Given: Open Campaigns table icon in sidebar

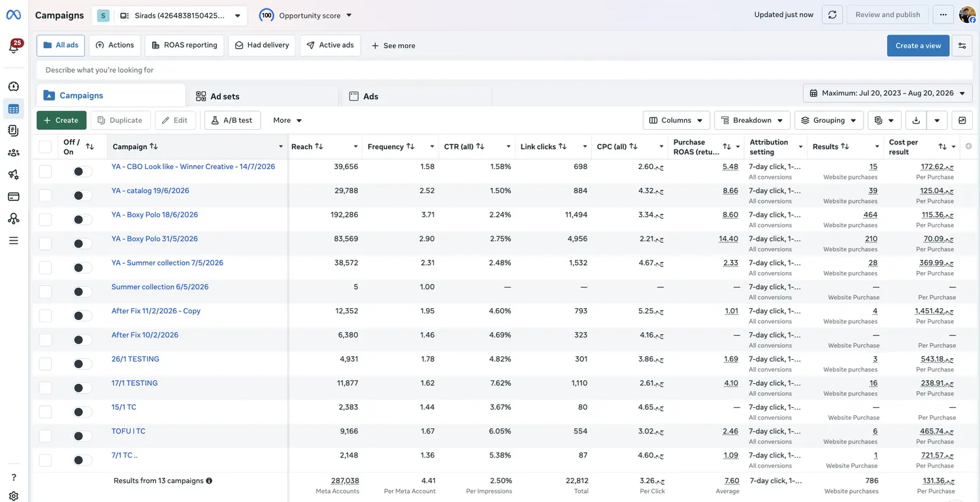Looking at the screenshot, I should (x=14, y=109).
